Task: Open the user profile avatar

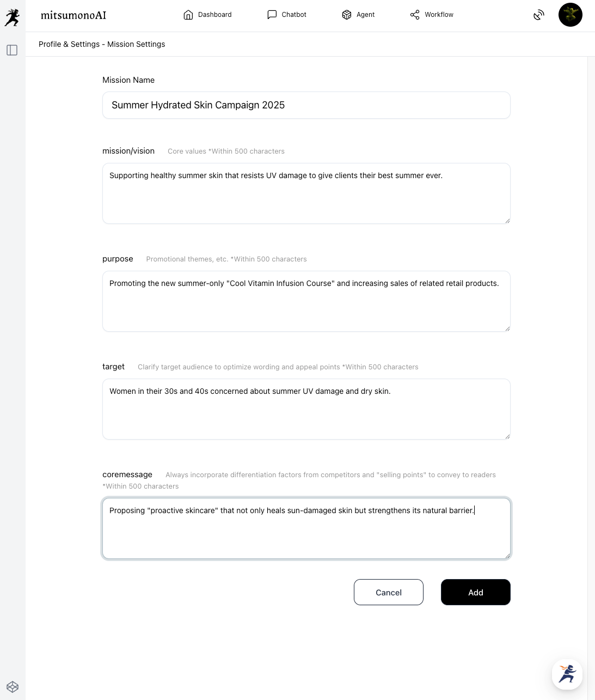Action: click(x=570, y=15)
